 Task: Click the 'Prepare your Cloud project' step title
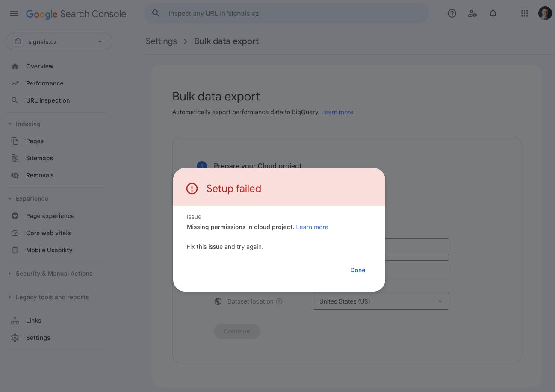[x=258, y=165]
